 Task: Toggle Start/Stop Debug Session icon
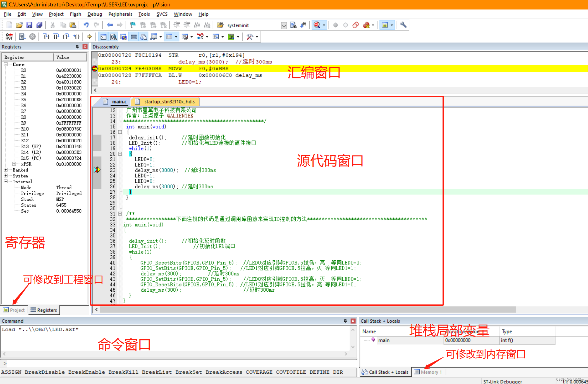pos(317,25)
